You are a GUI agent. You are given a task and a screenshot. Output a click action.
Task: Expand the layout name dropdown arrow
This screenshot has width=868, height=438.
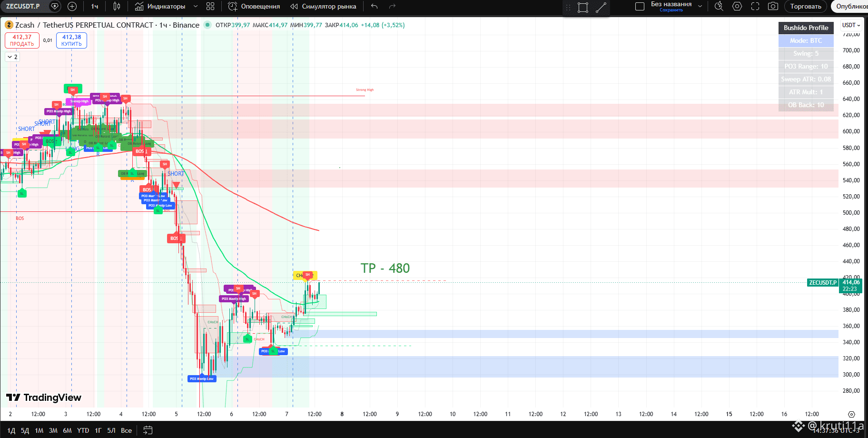pos(700,6)
